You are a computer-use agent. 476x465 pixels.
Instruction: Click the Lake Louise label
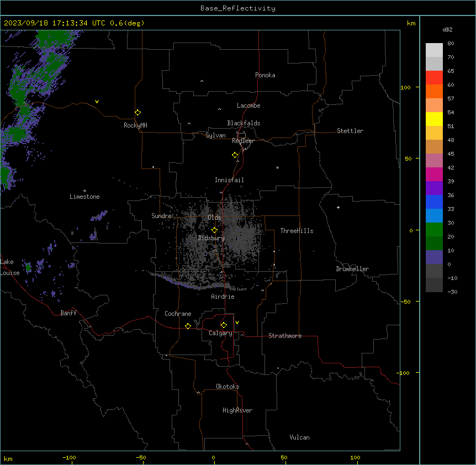point(9,267)
